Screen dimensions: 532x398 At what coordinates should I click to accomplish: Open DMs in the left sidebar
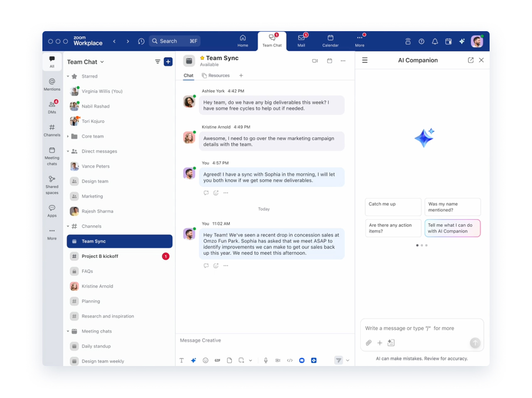click(x=52, y=107)
